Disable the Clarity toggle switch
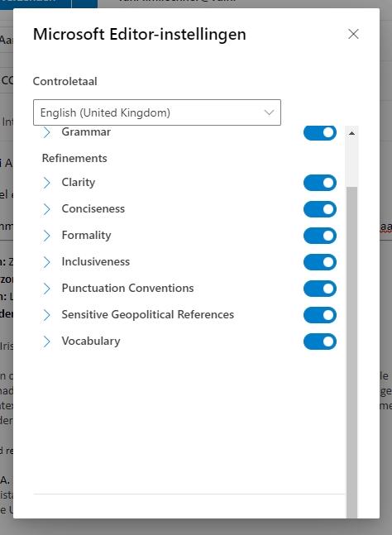 coord(320,183)
